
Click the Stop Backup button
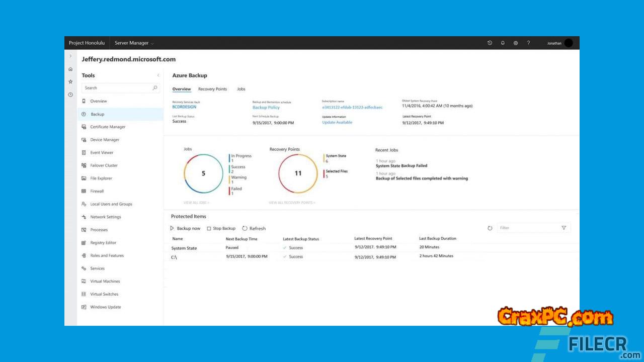221,228
